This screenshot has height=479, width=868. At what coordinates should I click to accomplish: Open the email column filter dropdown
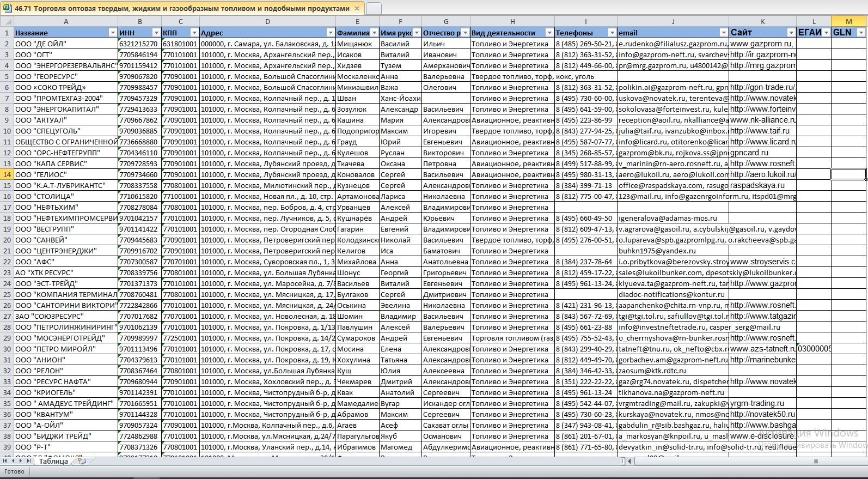724,33
